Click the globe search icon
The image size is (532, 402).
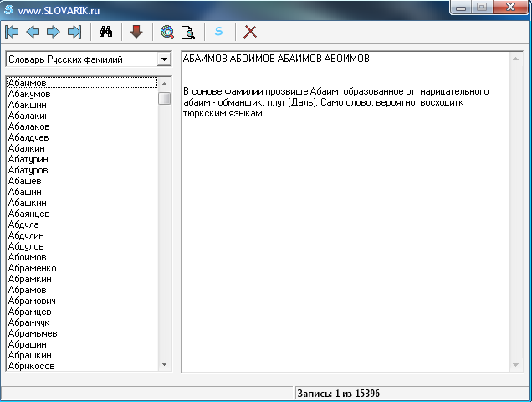[x=167, y=32]
